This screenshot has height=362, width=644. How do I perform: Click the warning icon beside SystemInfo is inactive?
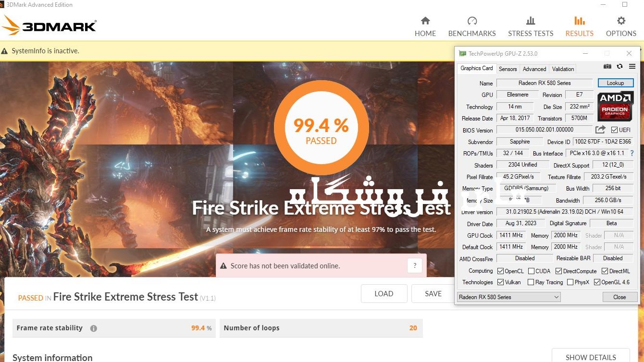[5, 51]
